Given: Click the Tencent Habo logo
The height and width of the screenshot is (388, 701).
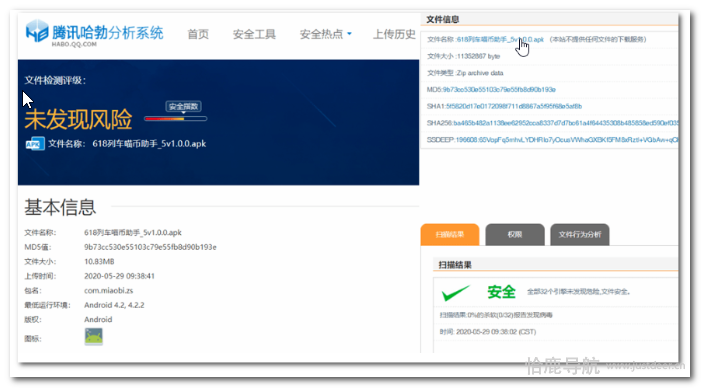Looking at the screenshot, I should (94, 33).
